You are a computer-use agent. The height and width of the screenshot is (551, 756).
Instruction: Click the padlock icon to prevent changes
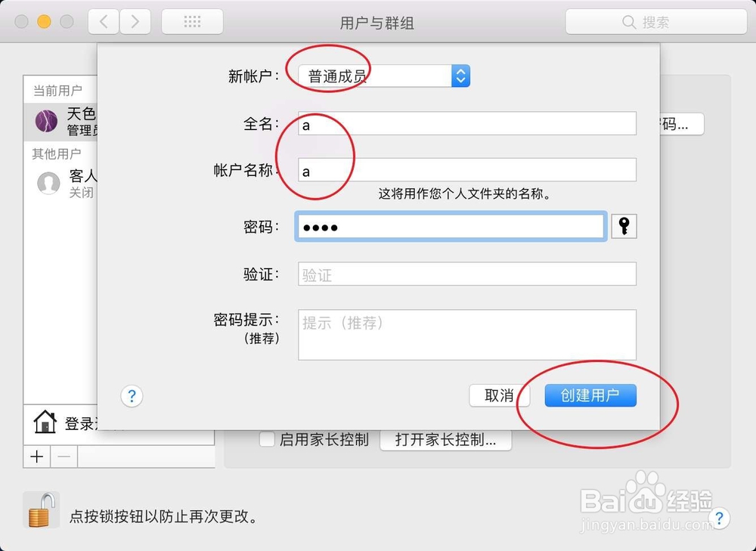click(x=41, y=510)
